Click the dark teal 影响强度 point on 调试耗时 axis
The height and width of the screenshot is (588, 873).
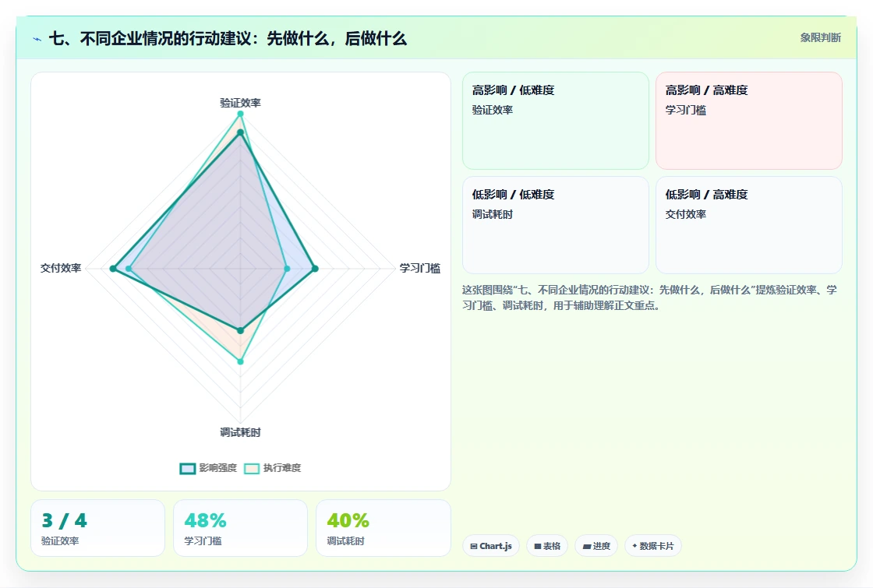pyautogui.click(x=241, y=330)
